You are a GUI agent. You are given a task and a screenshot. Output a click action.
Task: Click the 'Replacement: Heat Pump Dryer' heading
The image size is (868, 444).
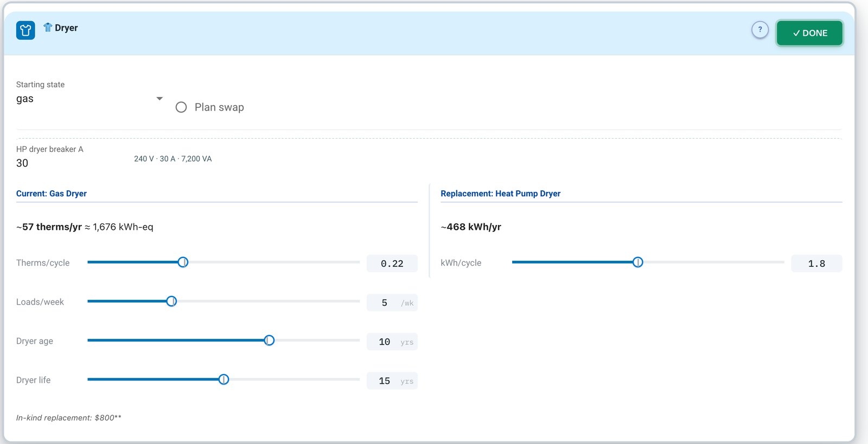coord(500,194)
